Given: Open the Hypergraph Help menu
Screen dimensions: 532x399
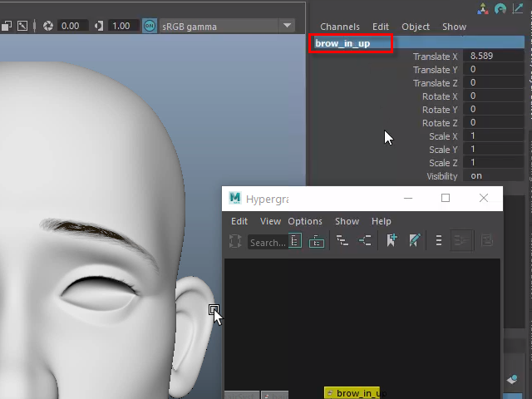Looking at the screenshot, I should [x=381, y=221].
